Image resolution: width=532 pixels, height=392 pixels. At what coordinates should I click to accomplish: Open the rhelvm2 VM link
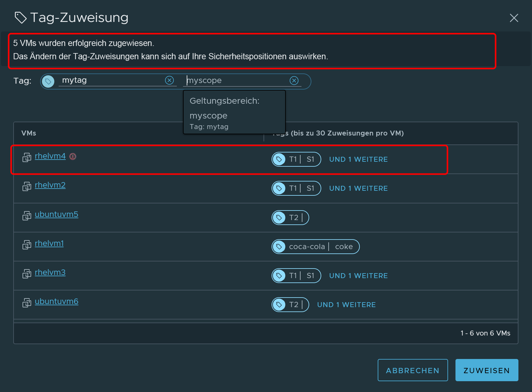[x=50, y=185]
